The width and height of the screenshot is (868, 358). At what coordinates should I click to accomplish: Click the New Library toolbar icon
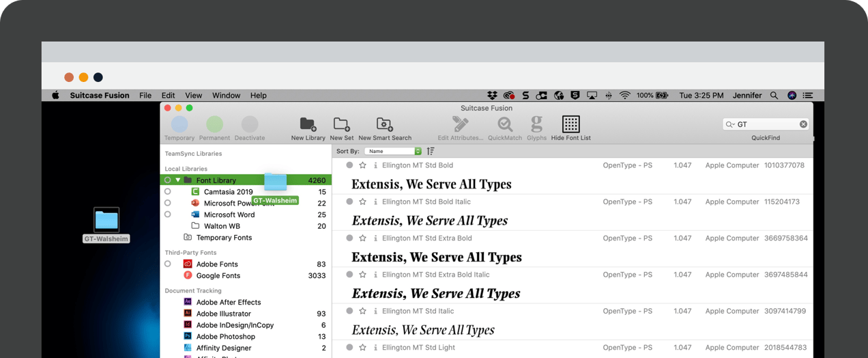[x=308, y=124]
